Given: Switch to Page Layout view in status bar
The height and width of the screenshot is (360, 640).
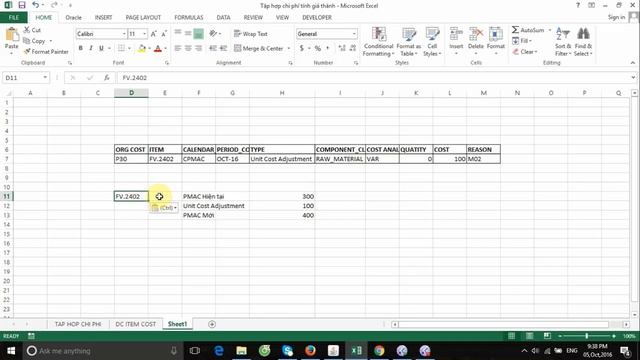Looking at the screenshot, I should click(529, 336).
